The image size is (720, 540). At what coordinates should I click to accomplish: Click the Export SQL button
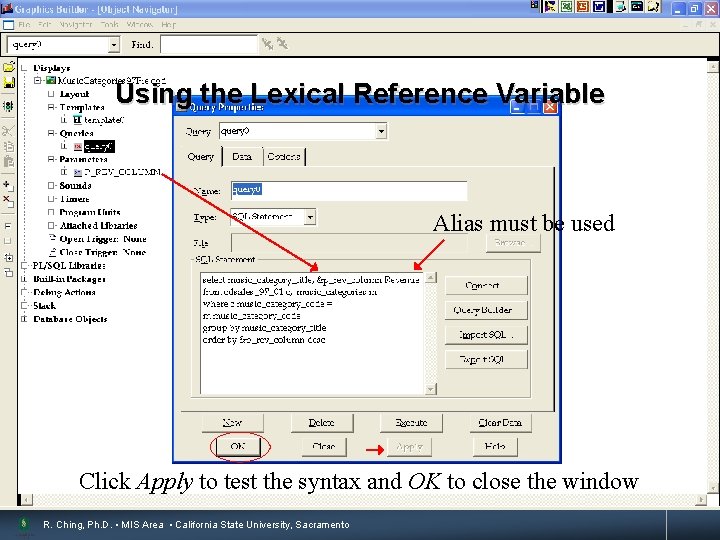486,360
